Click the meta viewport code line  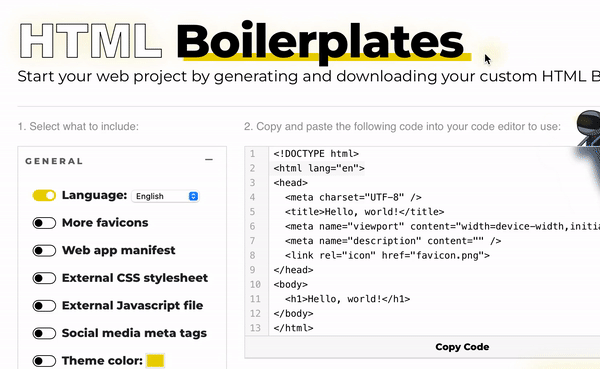pyautogui.click(x=442, y=226)
